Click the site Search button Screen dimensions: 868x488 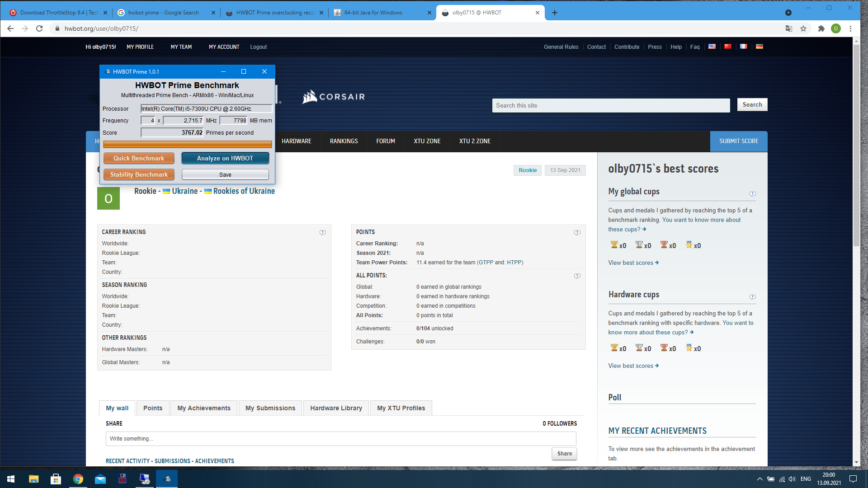pos(752,104)
